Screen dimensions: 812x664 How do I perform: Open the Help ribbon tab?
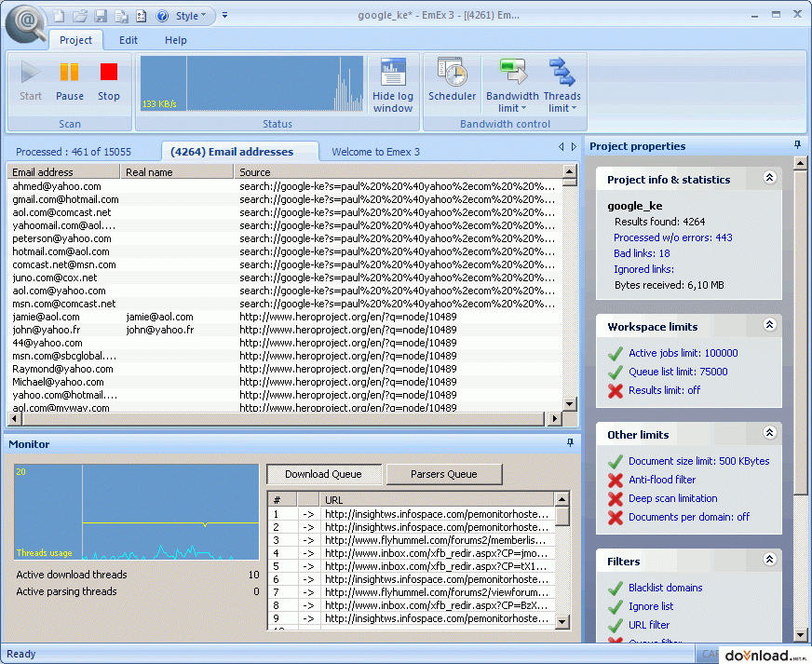176,40
